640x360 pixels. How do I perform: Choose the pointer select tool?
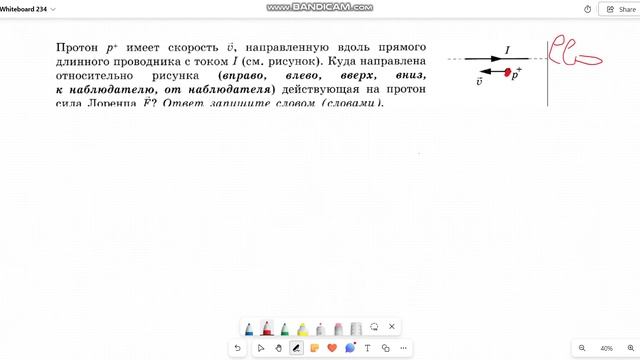pyautogui.click(x=261, y=348)
